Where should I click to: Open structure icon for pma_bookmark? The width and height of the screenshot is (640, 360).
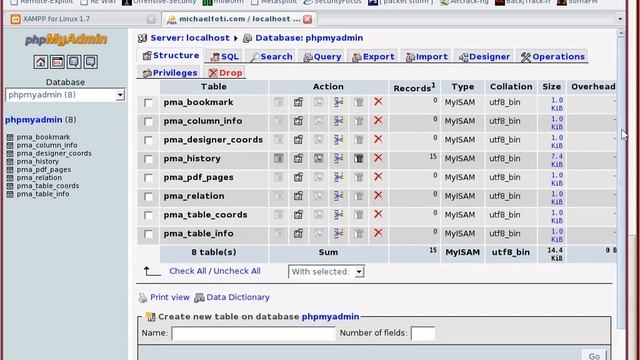pos(298,102)
